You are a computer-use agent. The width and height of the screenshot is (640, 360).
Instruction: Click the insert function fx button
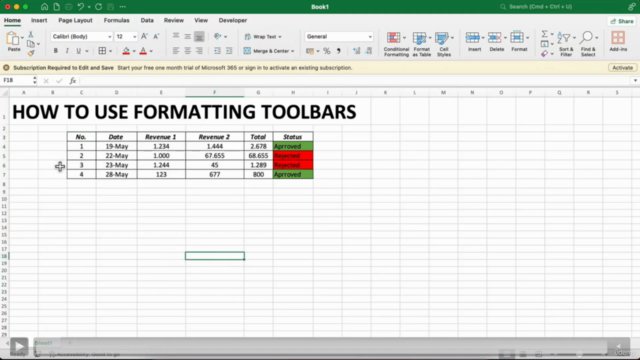[73, 81]
